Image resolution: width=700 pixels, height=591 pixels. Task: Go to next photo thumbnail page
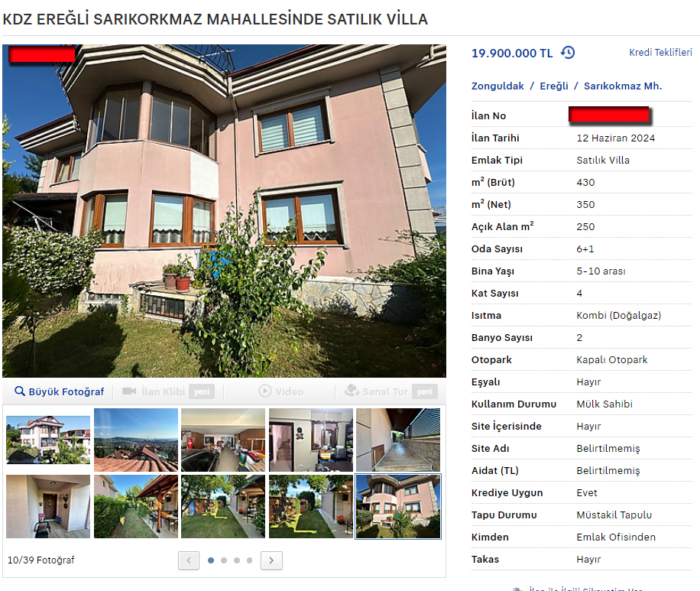pos(271,560)
